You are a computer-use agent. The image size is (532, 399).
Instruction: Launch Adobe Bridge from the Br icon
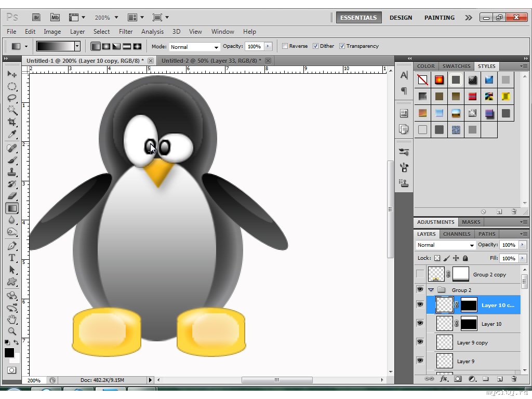[x=36, y=17]
